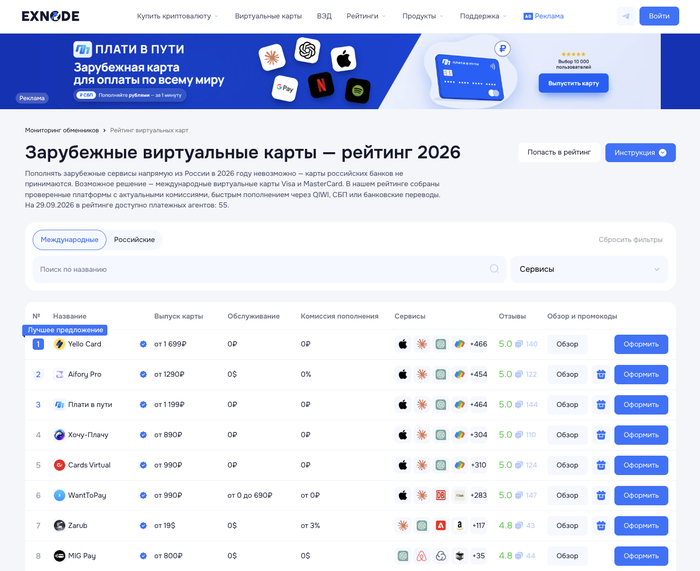Open reviews count 147 for WantToPay
The width and height of the screenshot is (700, 571).
526,495
